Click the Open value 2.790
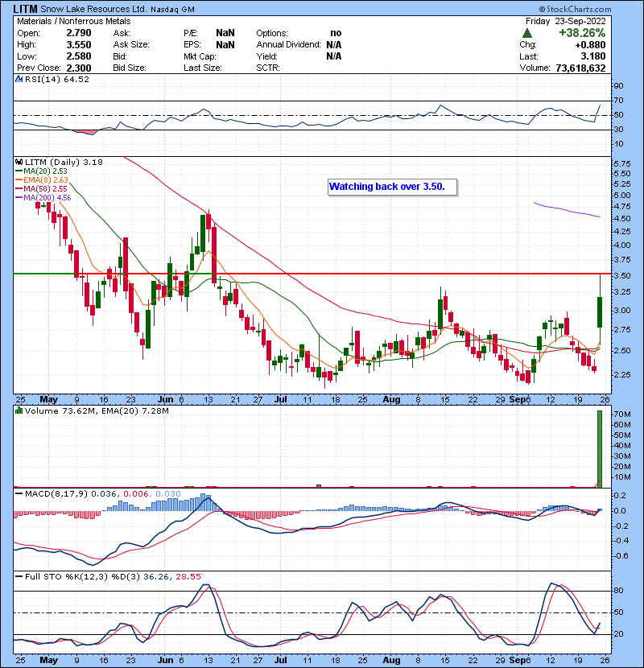The height and width of the screenshot is (668, 644). click(x=79, y=33)
